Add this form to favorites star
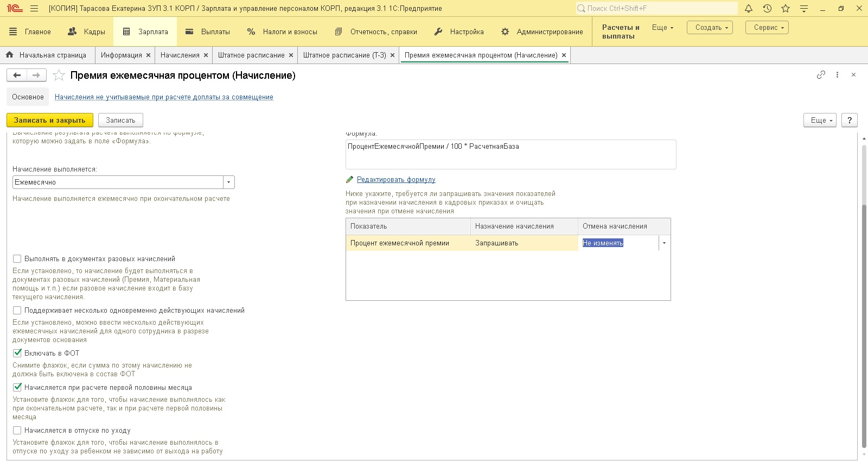Viewport: 868px width, 467px height. click(x=59, y=75)
